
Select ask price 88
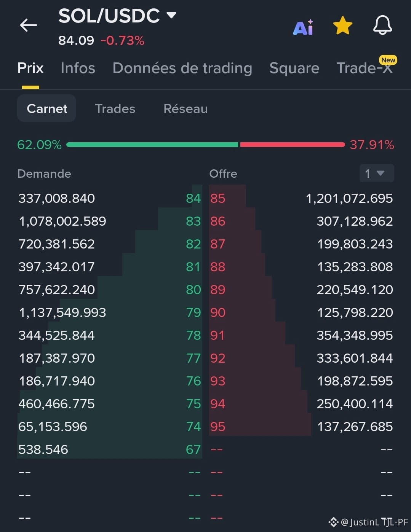pyautogui.click(x=218, y=267)
